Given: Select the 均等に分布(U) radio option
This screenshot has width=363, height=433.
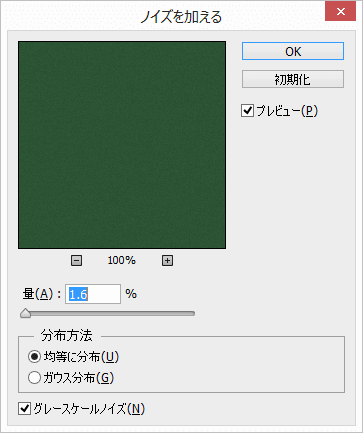Looking at the screenshot, I should click(34, 357).
